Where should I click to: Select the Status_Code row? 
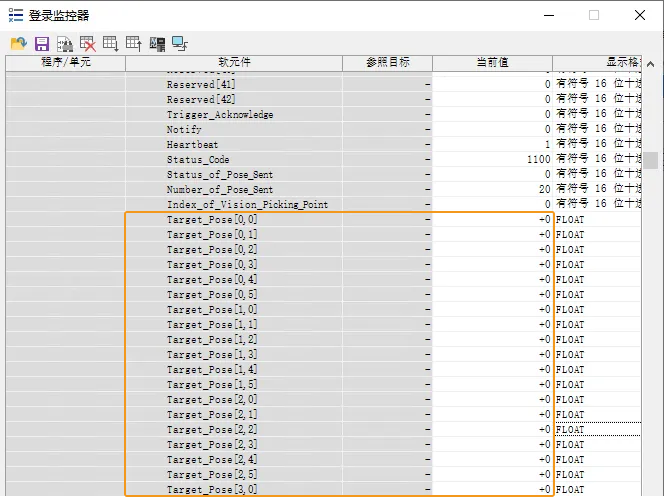coord(324,160)
